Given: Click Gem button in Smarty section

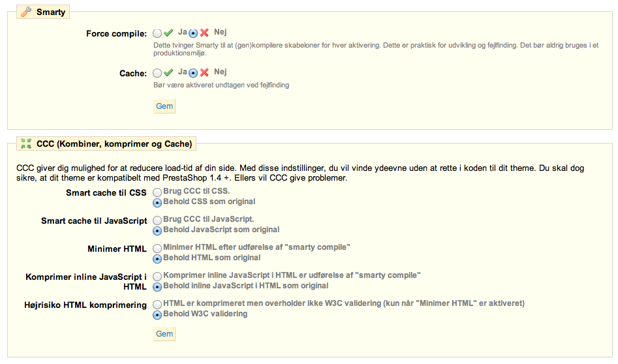Looking at the screenshot, I should [x=164, y=106].
